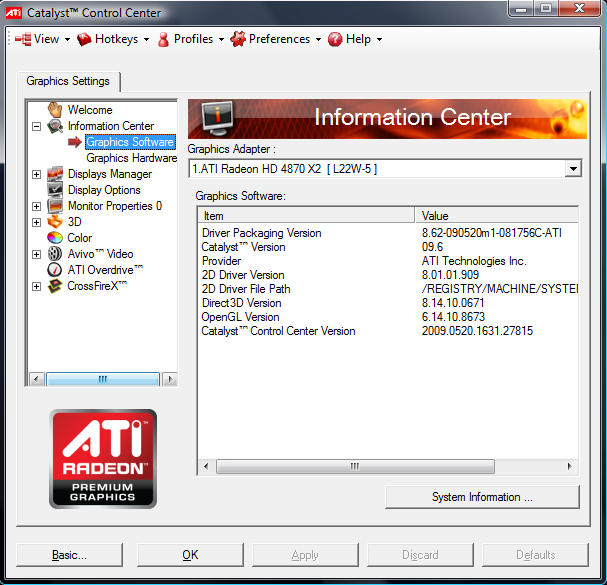Select Display Options tree item
This screenshot has width=607, height=585.
tap(104, 190)
